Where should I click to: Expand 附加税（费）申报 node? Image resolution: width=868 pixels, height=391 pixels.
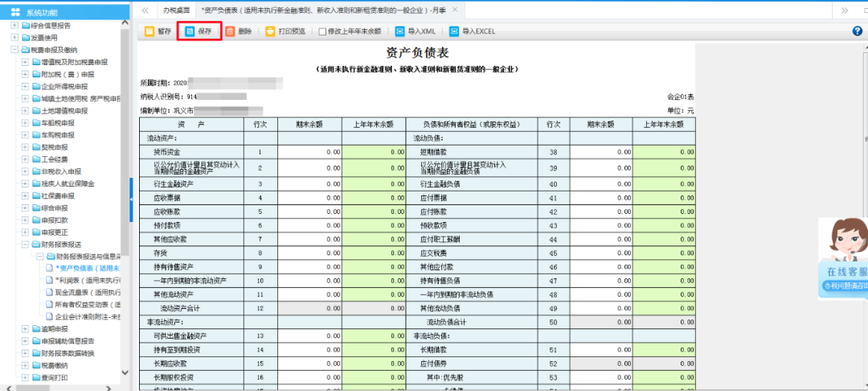(25, 74)
